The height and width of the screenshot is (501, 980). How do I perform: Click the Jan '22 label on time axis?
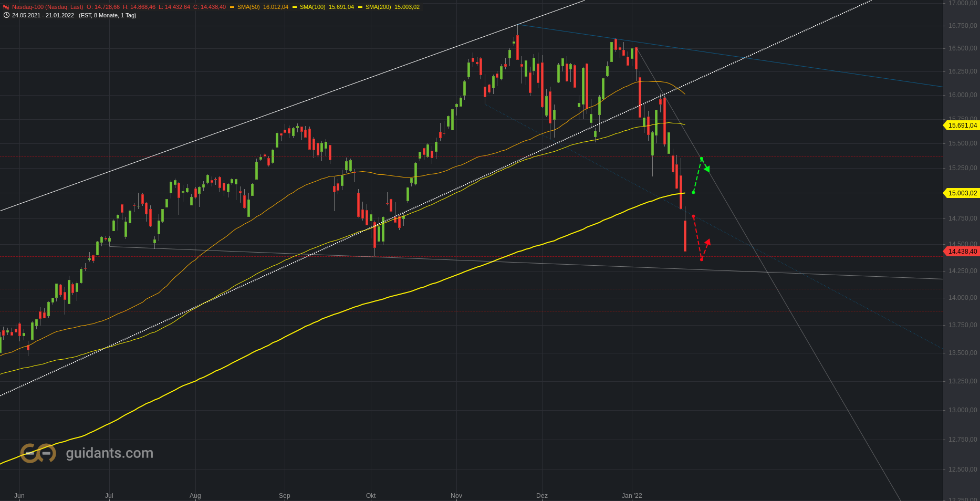click(x=632, y=496)
